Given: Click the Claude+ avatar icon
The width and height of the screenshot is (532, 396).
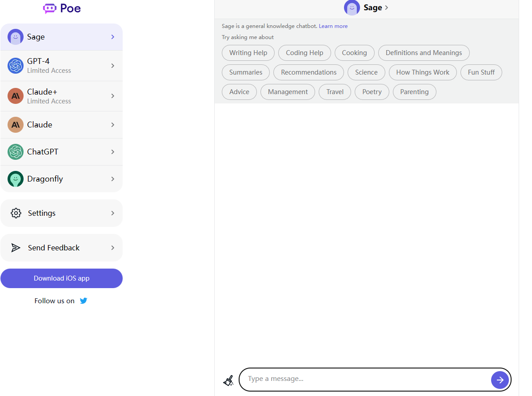Looking at the screenshot, I should click(16, 96).
